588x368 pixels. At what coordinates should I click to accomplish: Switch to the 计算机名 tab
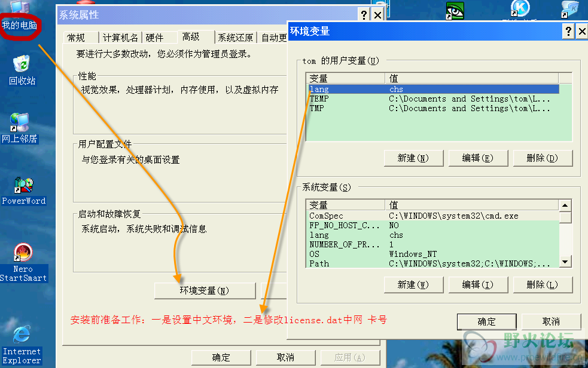tap(120, 38)
